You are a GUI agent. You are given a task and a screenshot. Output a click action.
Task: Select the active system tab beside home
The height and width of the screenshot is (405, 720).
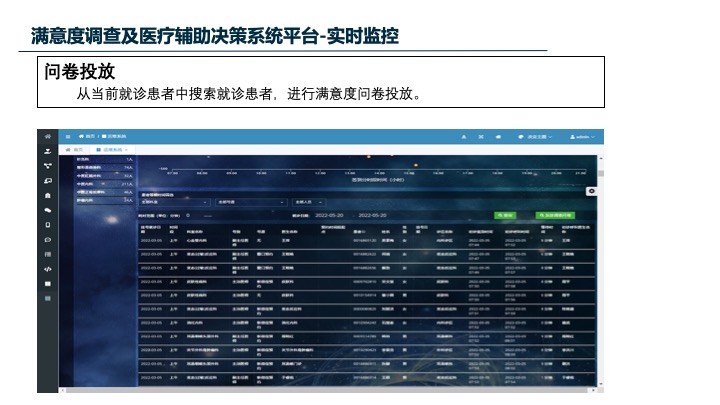(x=112, y=150)
